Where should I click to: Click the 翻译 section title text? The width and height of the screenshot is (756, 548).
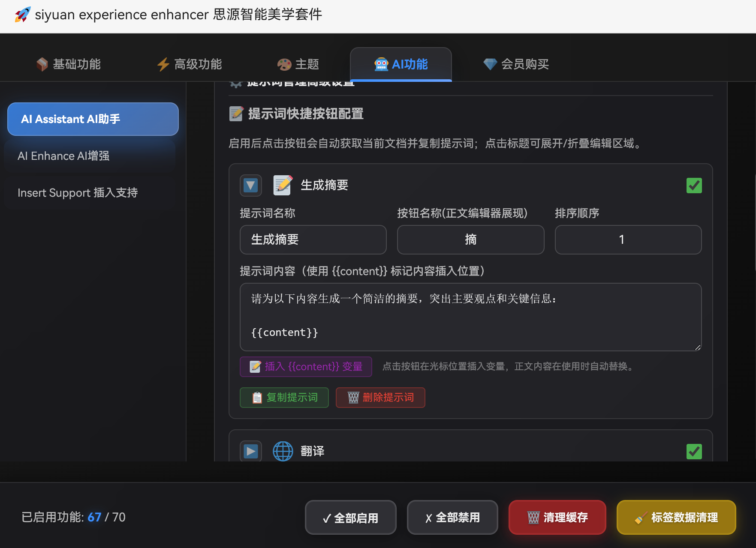tap(312, 451)
